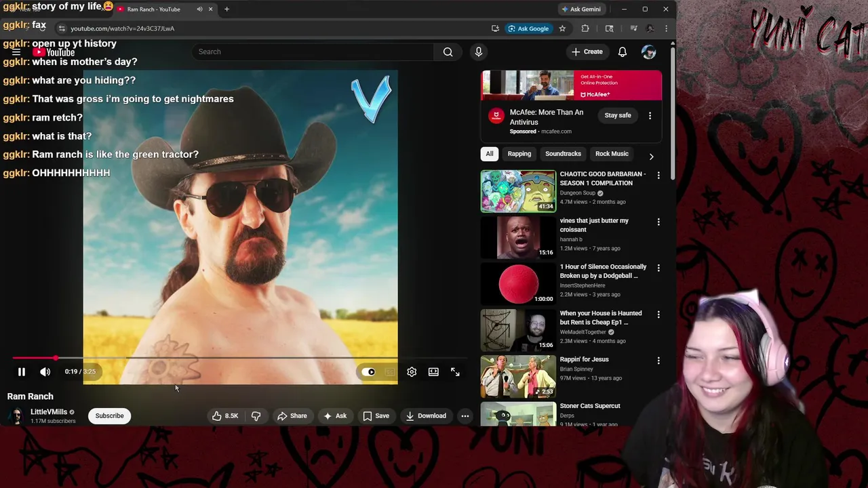Image resolution: width=868 pixels, height=488 pixels.
Task: Click the search magnifier button
Action: tap(448, 52)
